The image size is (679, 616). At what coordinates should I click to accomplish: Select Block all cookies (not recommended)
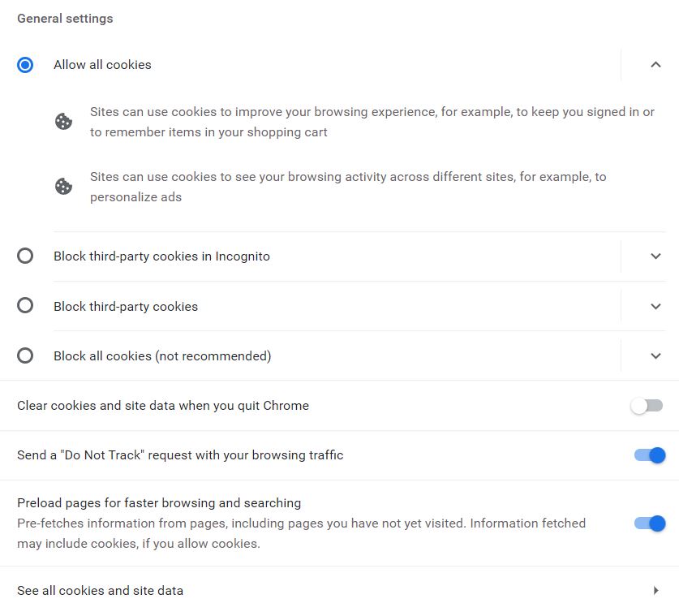coord(25,355)
